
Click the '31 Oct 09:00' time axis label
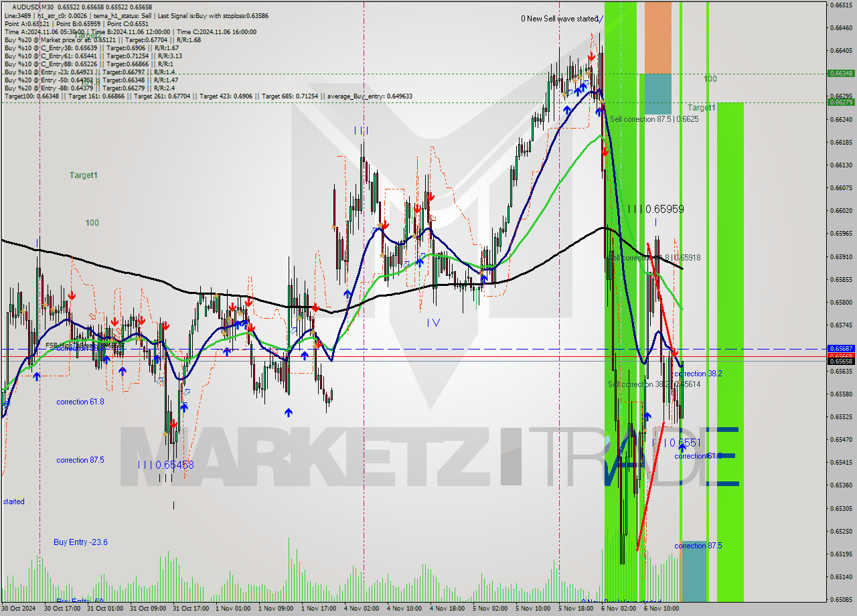tap(148, 609)
